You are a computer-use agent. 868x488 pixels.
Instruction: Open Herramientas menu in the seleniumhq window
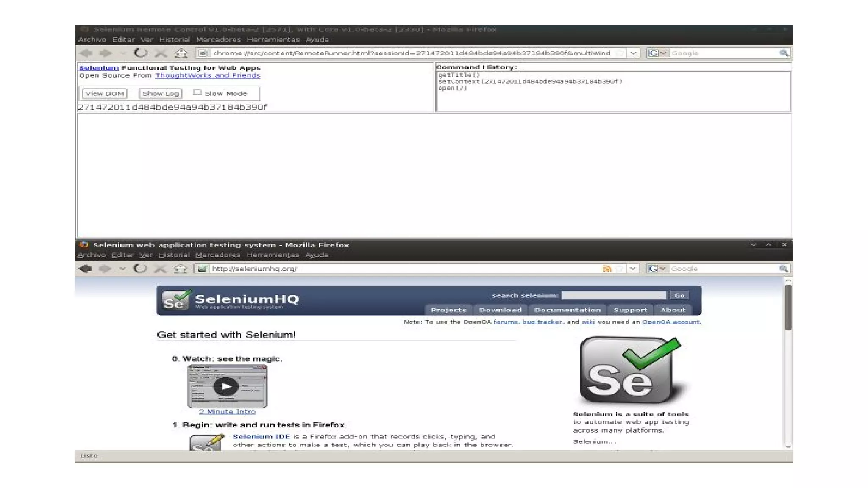point(273,255)
